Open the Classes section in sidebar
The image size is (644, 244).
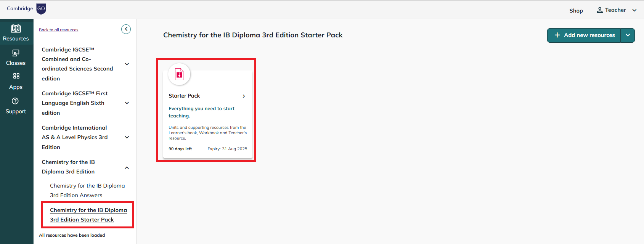coord(16,58)
